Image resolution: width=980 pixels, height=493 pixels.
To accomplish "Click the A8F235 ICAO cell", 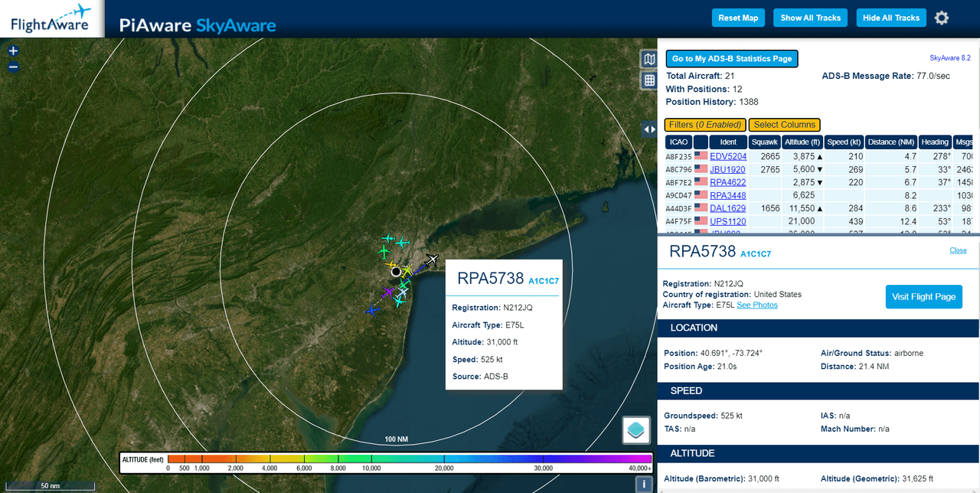I will tap(678, 156).
